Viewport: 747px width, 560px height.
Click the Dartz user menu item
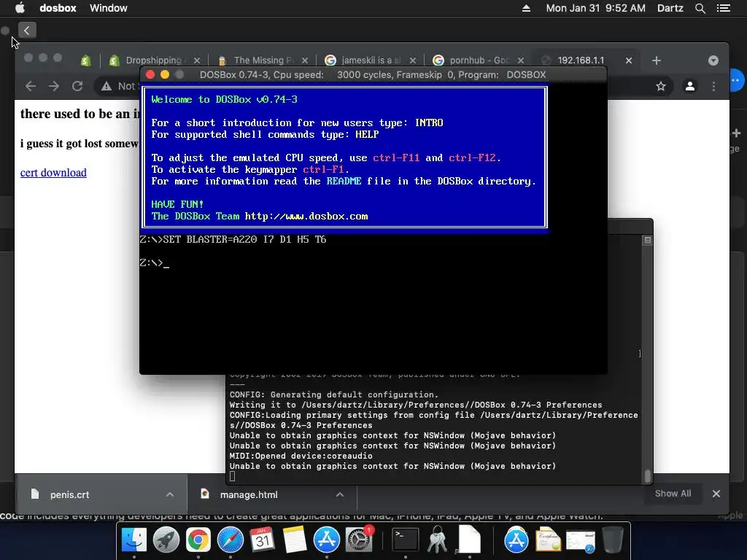[x=670, y=8]
